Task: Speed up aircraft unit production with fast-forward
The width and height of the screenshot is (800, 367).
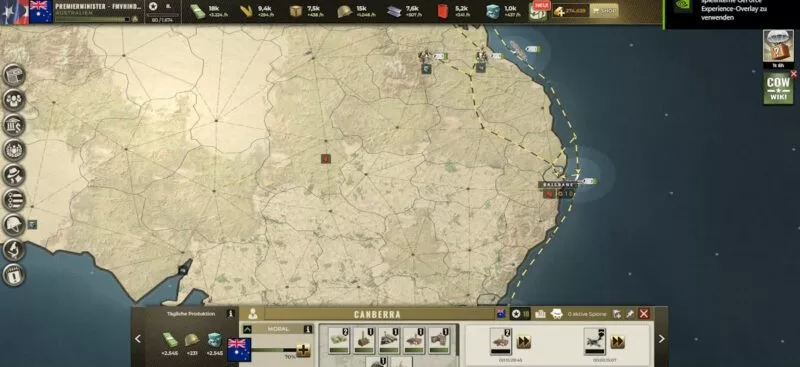Action: pos(617,341)
